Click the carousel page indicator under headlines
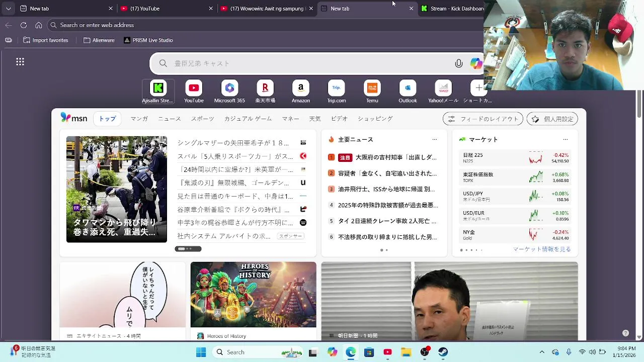Viewport: 644px width, 362px height. point(188,249)
